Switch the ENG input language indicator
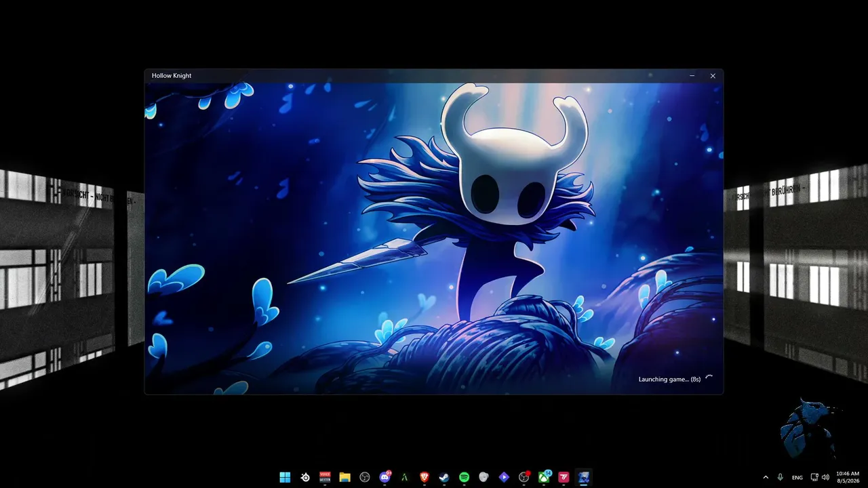Screen dimensions: 868x488 pyautogui.click(x=797, y=477)
